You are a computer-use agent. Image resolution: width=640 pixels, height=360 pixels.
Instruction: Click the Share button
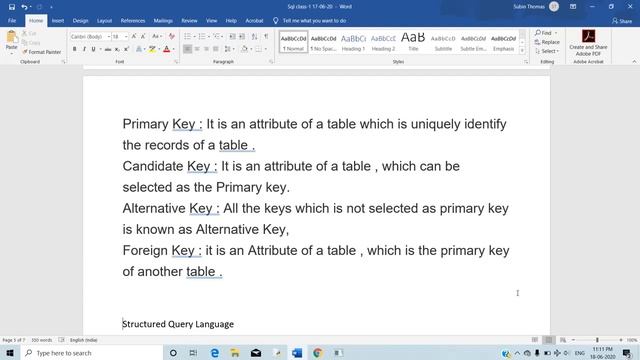coord(622,21)
